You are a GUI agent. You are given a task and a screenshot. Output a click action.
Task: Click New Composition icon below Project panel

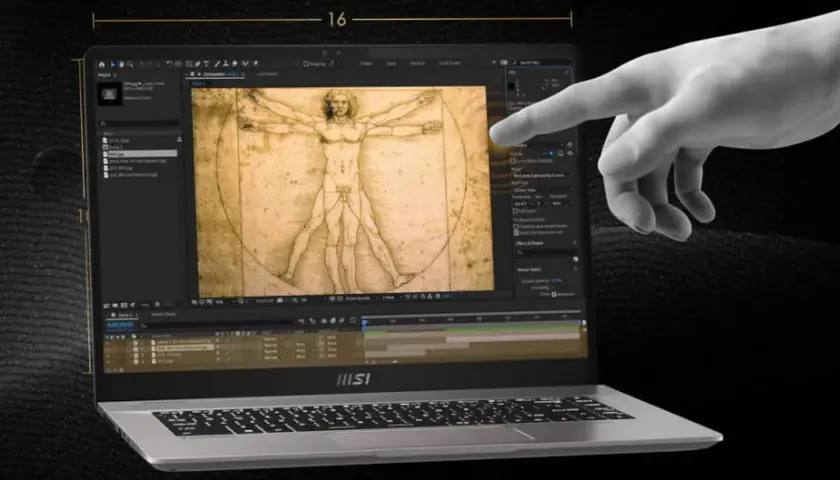[x=124, y=305]
